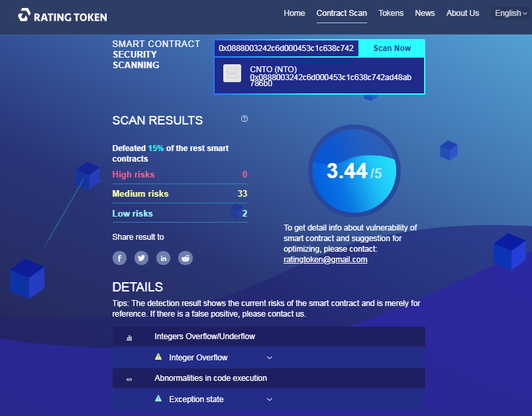The width and height of the screenshot is (532, 416).
Task: Click the High risks row
Action: 180,174
